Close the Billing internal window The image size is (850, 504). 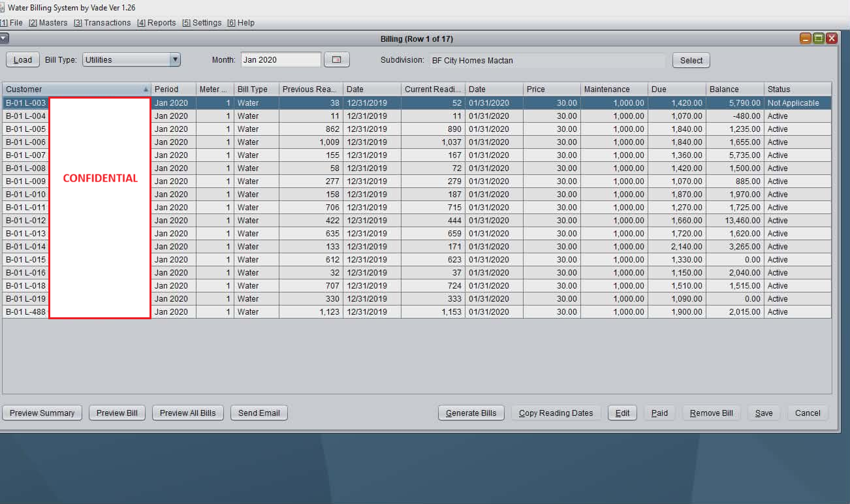click(x=832, y=39)
